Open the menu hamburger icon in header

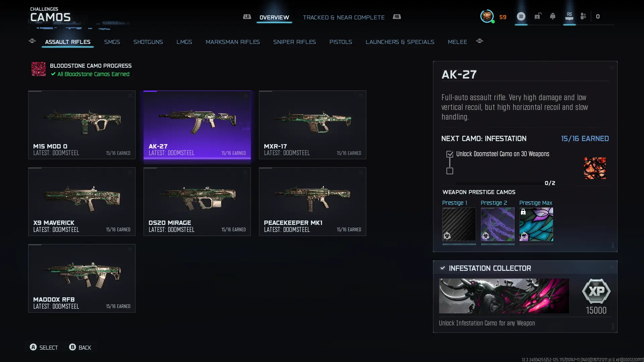click(521, 16)
